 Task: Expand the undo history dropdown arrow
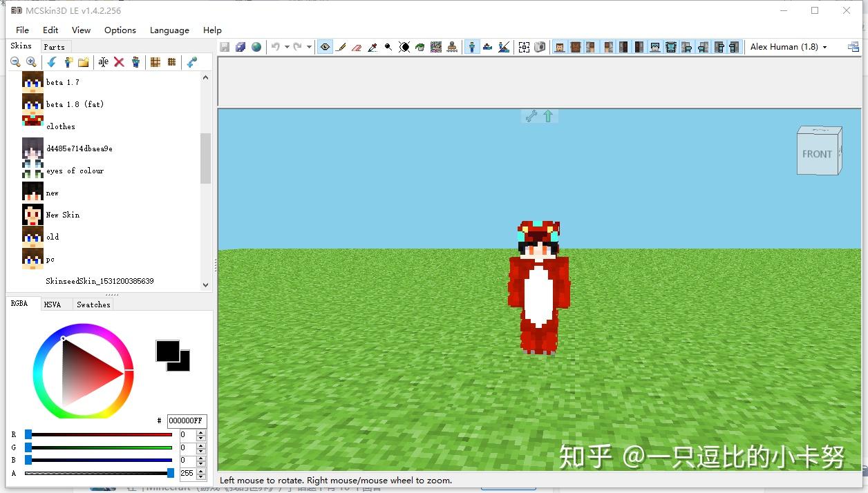coord(287,47)
